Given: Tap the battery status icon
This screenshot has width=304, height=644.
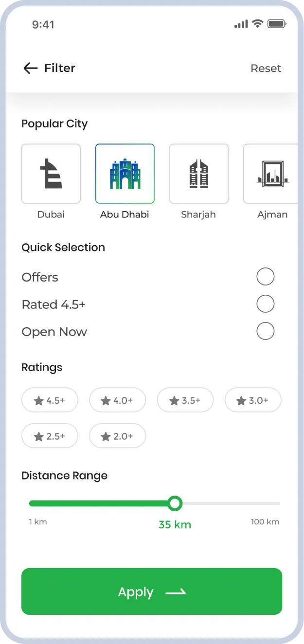Looking at the screenshot, I should pyautogui.click(x=276, y=24).
